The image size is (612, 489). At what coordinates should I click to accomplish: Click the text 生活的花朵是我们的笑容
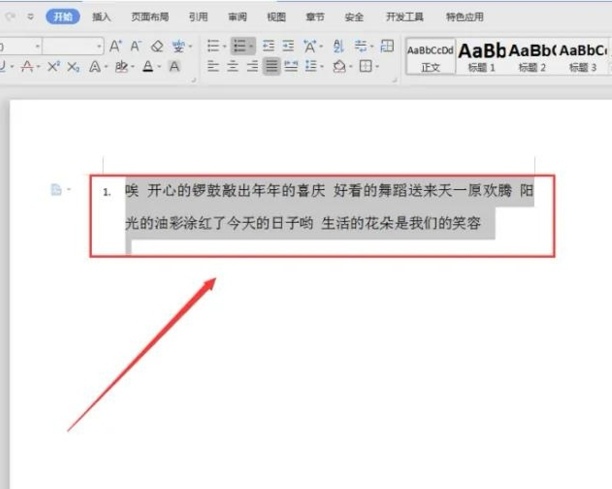[x=401, y=223]
